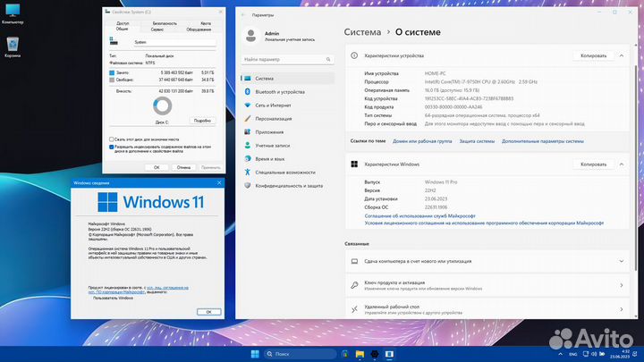Screen dimensions: 644x362
Task: Select the Общие tab
Action: coord(122,29)
